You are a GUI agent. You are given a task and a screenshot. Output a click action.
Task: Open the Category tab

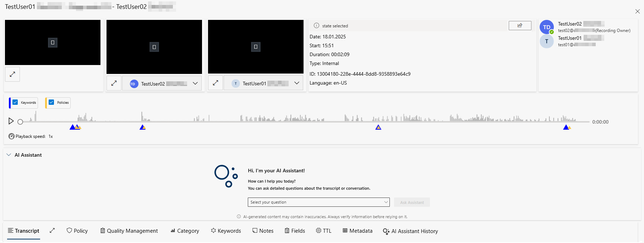click(185, 231)
